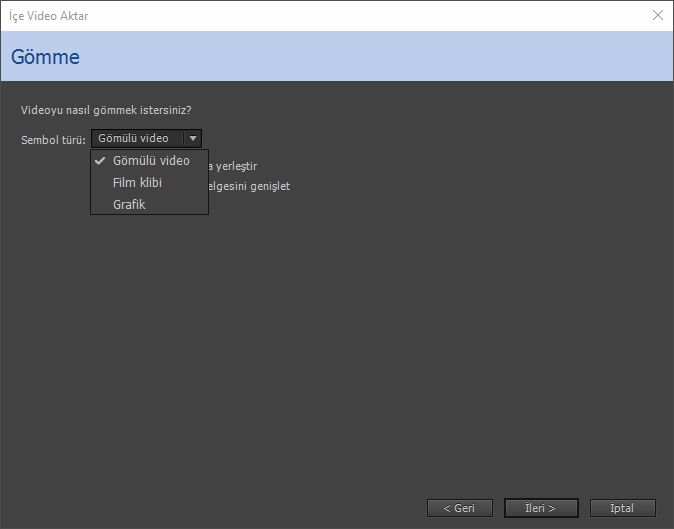Select Gömülü video from the list
The height and width of the screenshot is (529, 674).
click(149, 161)
